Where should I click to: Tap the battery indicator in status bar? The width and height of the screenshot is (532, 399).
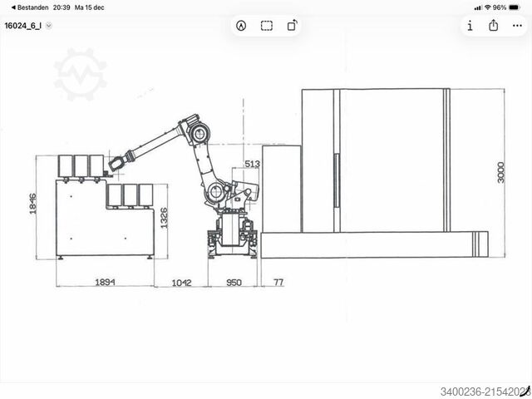pos(514,7)
